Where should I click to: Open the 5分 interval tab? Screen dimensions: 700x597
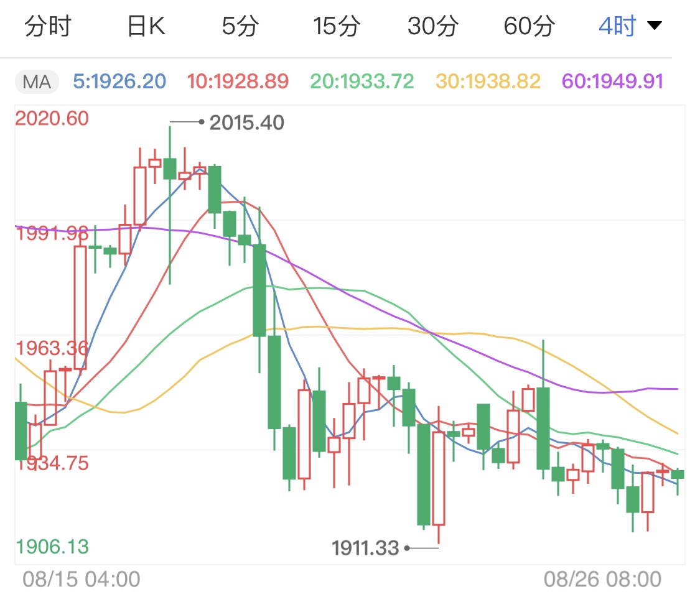tap(240, 26)
